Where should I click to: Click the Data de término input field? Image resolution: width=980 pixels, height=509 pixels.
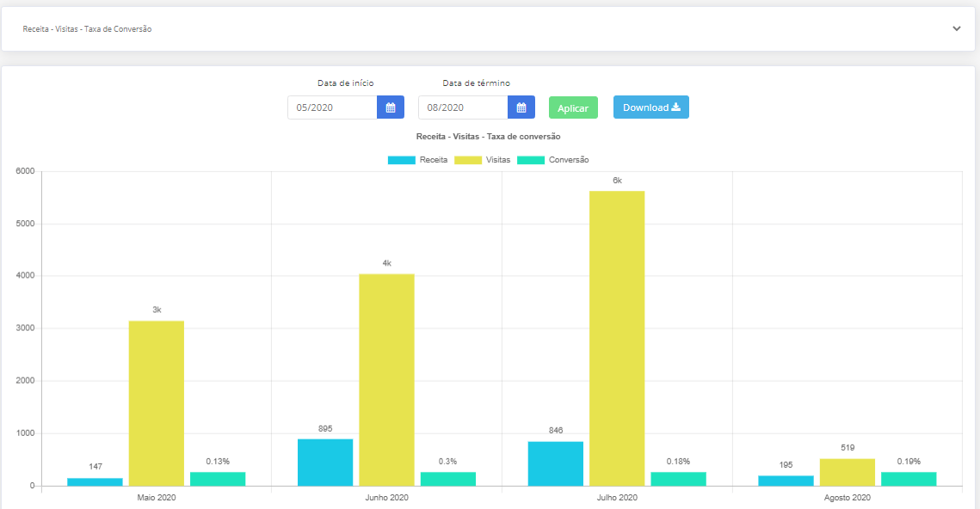(463, 107)
